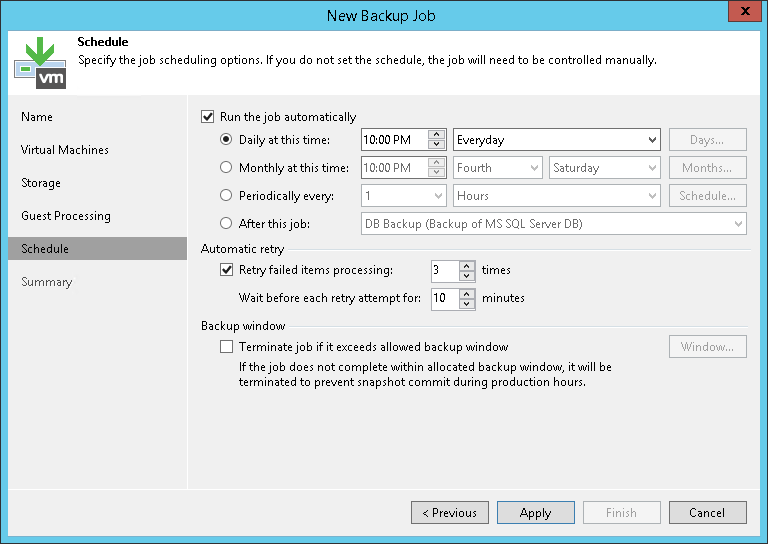Click the Automatic retry section label
The width and height of the screenshot is (768, 544).
[x=242, y=249]
